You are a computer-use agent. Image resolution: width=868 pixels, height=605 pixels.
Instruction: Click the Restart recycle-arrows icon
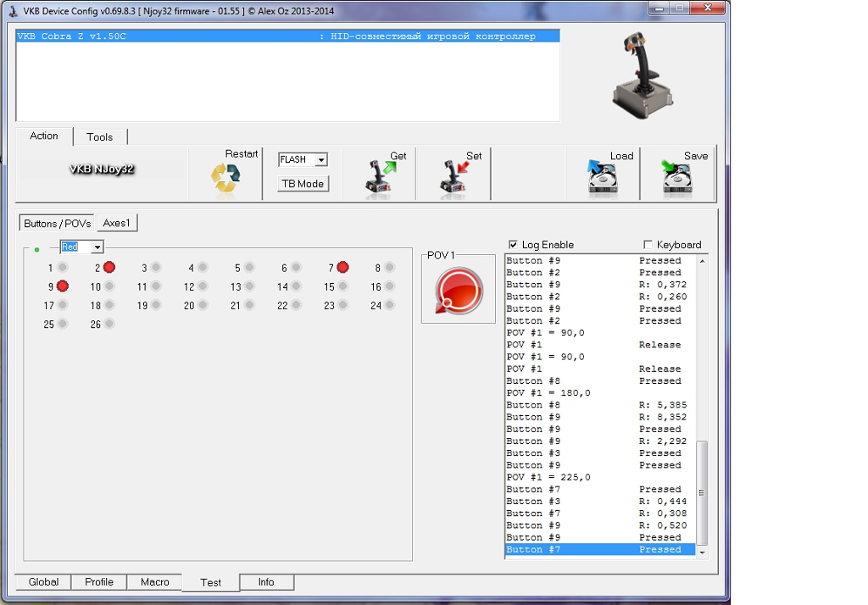click(225, 178)
